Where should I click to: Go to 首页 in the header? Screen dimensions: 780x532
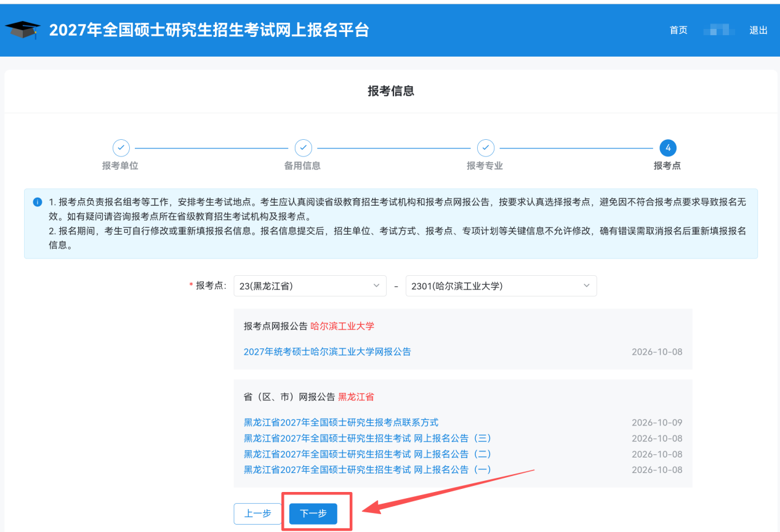pos(678,30)
